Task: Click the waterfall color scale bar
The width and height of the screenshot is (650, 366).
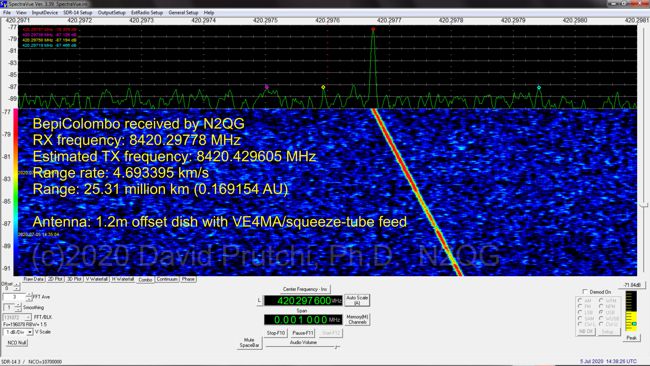Action: point(16,191)
